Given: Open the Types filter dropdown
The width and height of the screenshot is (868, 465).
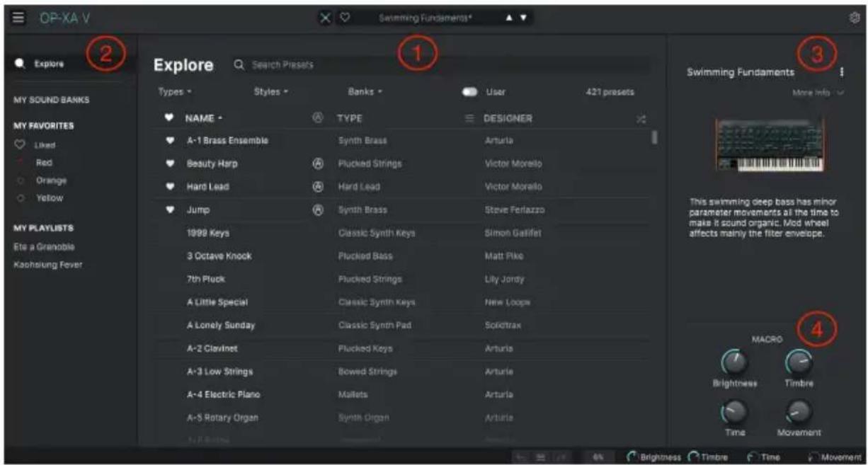Looking at the screenshot, I should pyautogui.click(x=175, y=92).
